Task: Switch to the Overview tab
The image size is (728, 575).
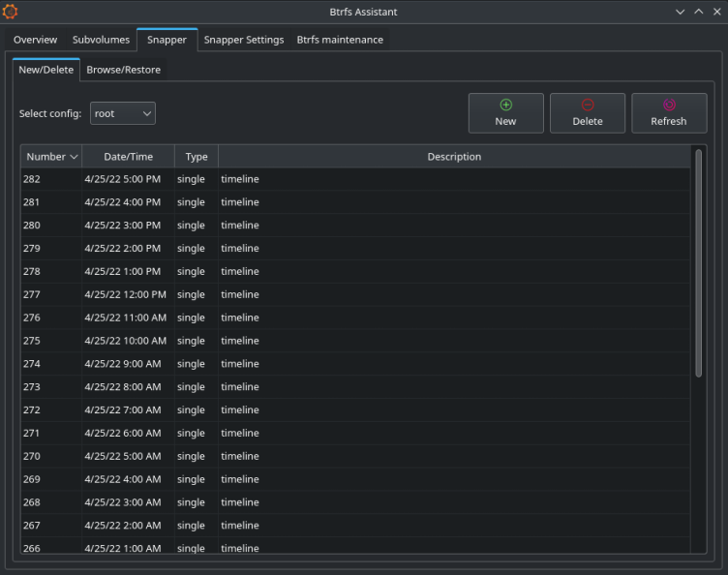Action: click(35, 40)
